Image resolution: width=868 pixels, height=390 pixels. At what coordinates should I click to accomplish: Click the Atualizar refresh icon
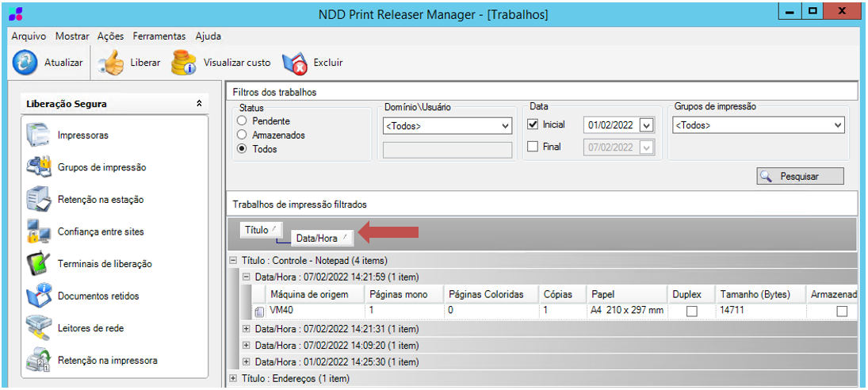click(x=25, y=63)
